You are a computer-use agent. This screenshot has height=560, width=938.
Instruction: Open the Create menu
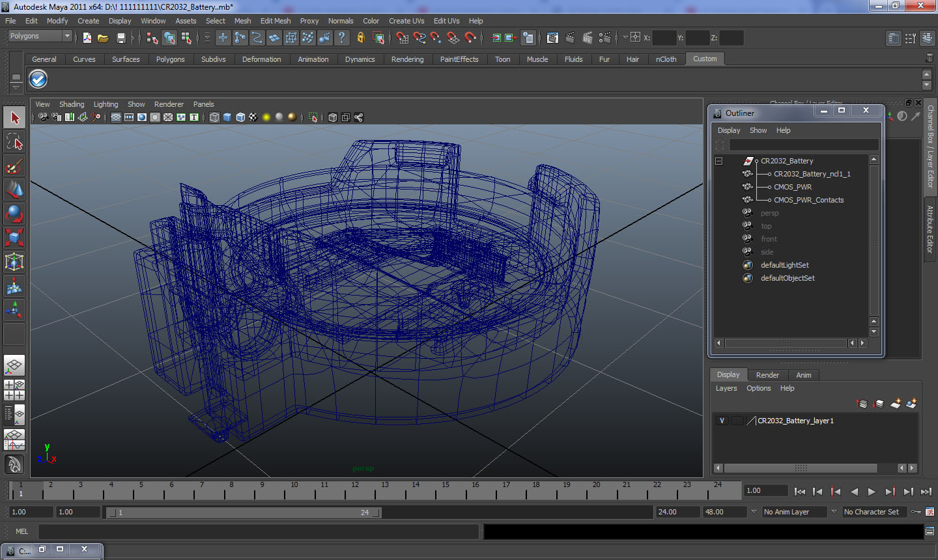coord(88,21)
